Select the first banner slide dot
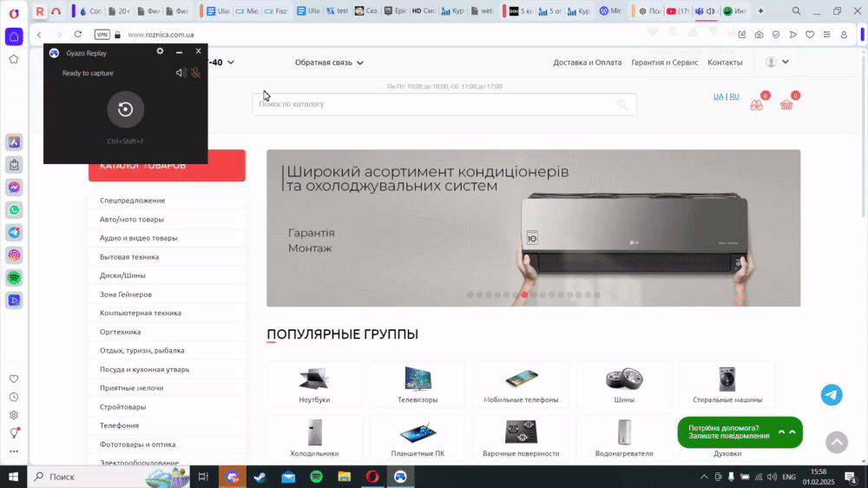The height and width of the screenshot is (488, 868). coord(470,294)
